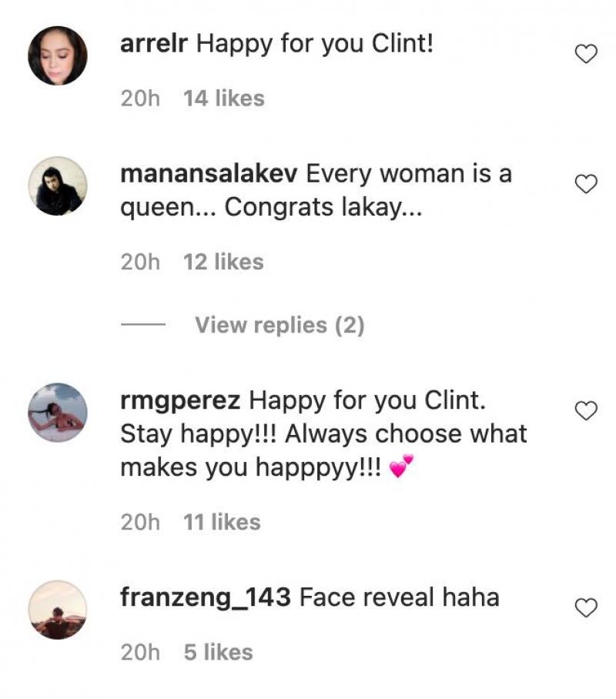Open the 11 likes count
This screenshot has width=616, height=699.
(222, 522)
